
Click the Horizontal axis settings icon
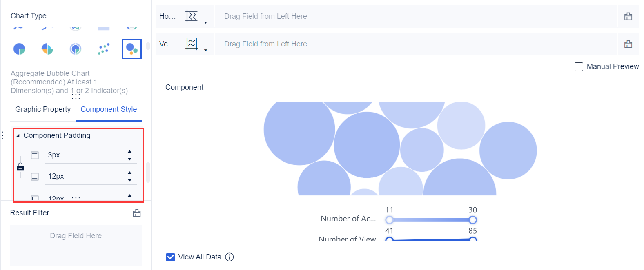click(x=192, y=16)
